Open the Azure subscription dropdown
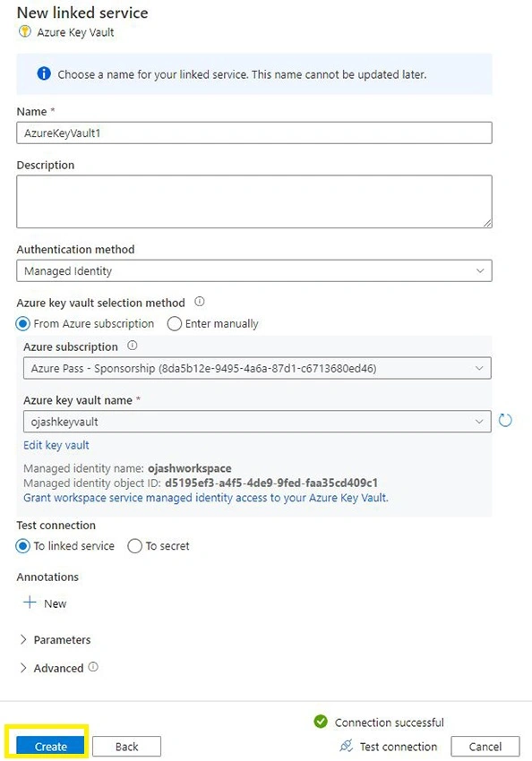Image resolution: width=532 pixels, height=761 pixels. pos(257,368)
